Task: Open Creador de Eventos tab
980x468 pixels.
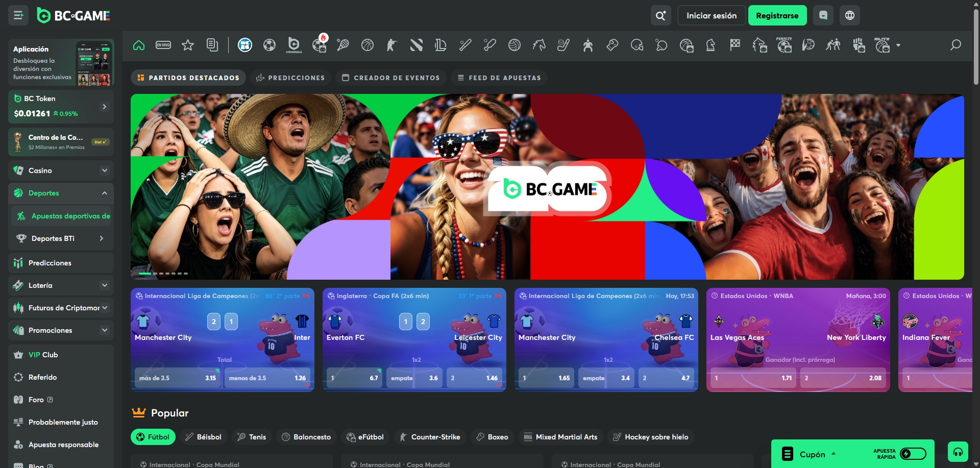Action: click(391, 78)
